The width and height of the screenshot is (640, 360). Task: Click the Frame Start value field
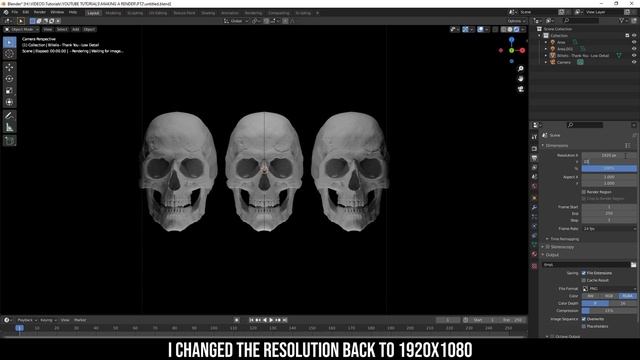(609, 207)
